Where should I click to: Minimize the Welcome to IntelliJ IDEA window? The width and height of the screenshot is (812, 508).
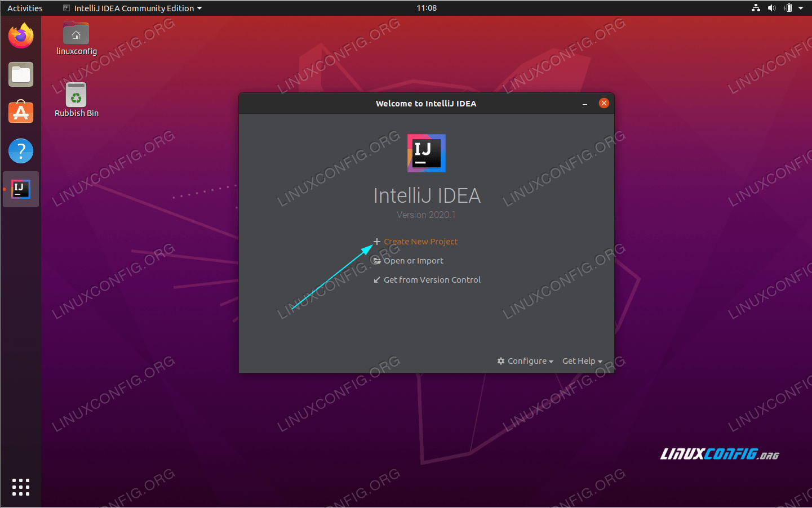click(x=585, y=104)
